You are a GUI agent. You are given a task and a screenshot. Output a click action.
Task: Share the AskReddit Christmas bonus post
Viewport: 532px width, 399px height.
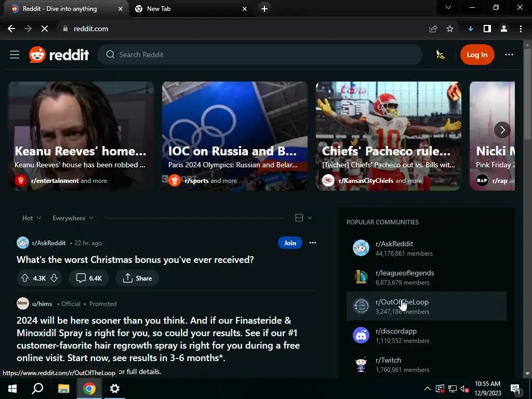(137, 278)
